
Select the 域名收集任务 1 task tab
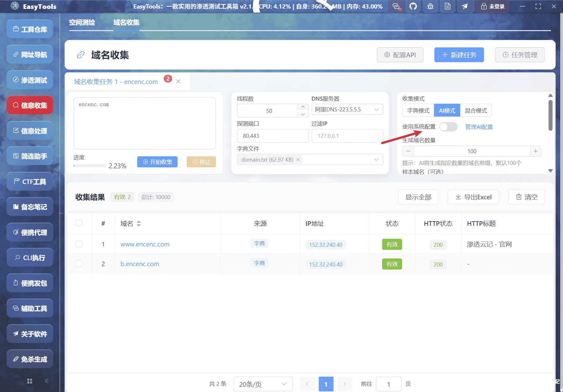click(x=115, y=82)
